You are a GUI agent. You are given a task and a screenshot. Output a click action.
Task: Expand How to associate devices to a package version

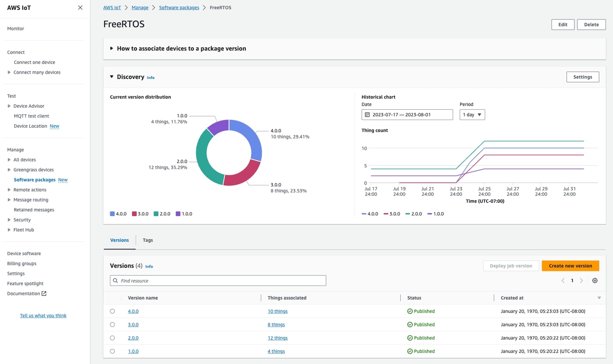(x=112, y=48)
